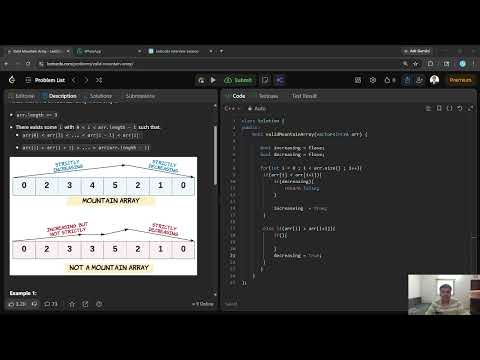Open the layout grid icon
Viewport: 480px width, 360px height.
coord(358,80)
